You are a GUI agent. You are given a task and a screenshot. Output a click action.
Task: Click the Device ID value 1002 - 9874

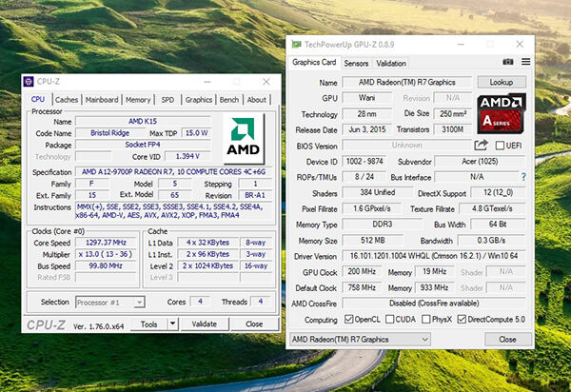(364, 161)
